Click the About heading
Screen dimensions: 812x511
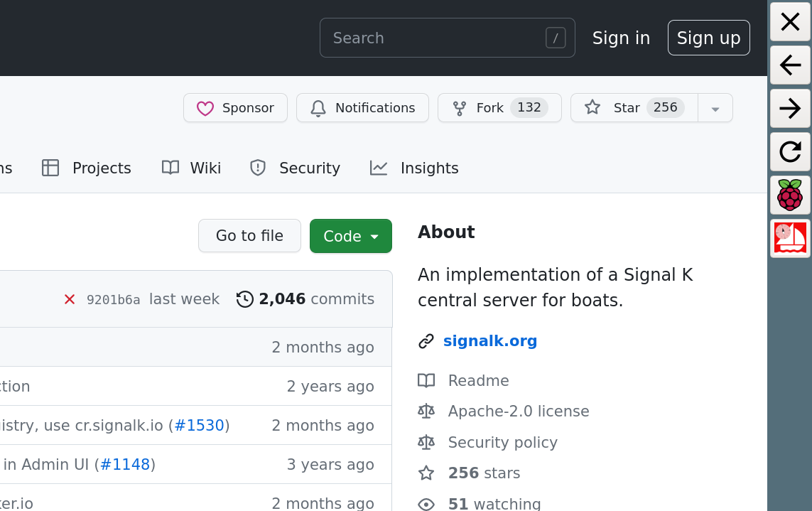446,232
